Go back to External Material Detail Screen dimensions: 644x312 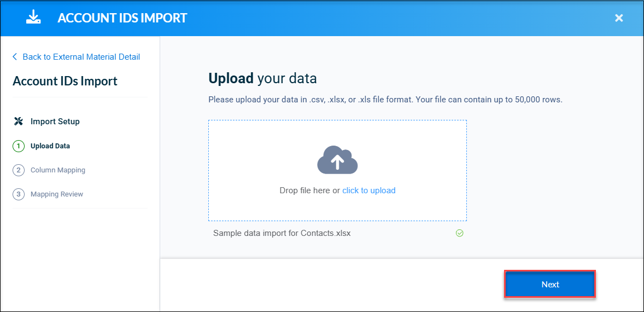point(81,57)
